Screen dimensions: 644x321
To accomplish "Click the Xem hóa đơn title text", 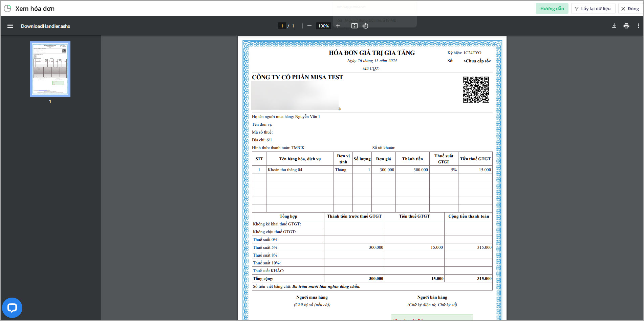I will [35, 8].
